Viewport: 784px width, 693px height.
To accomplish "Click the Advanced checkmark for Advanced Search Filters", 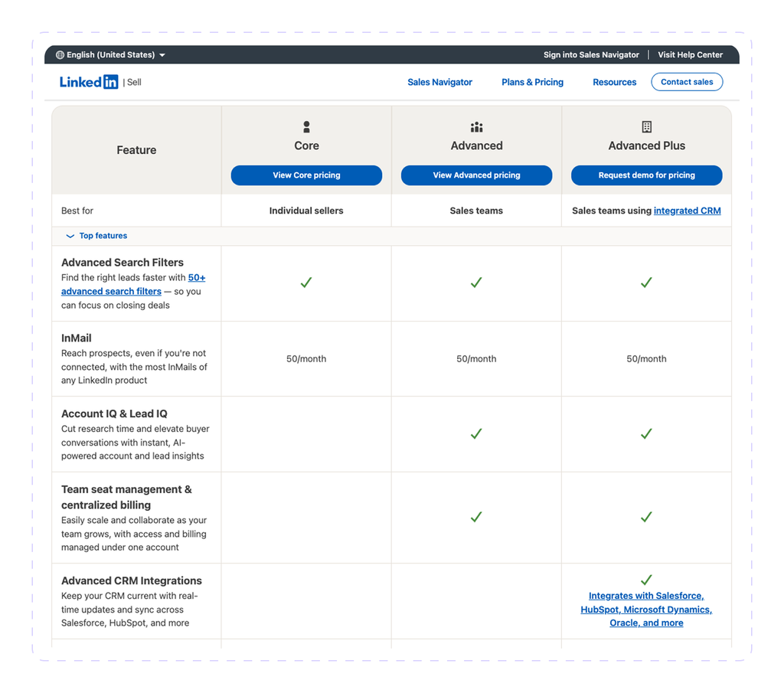I will pos(476,283).
